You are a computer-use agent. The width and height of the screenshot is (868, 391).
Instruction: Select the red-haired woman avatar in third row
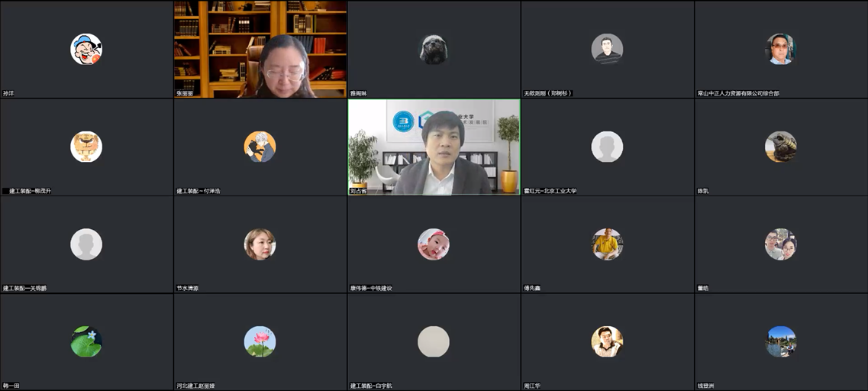pos(260,244)
